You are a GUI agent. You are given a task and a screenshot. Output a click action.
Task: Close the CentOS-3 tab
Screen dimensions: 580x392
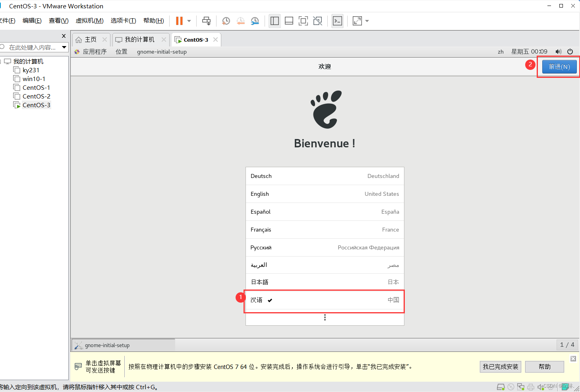pyautogui.click(x=215, y=40)
